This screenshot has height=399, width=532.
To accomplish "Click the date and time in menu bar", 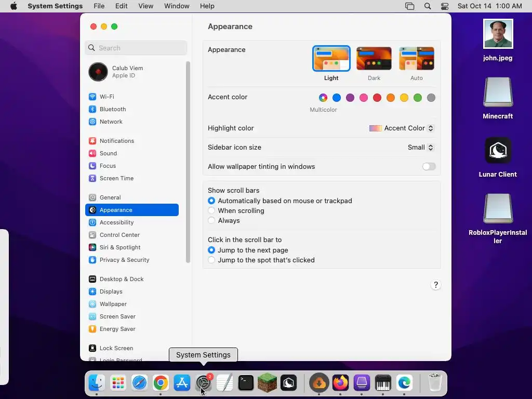I will point(489,6).
